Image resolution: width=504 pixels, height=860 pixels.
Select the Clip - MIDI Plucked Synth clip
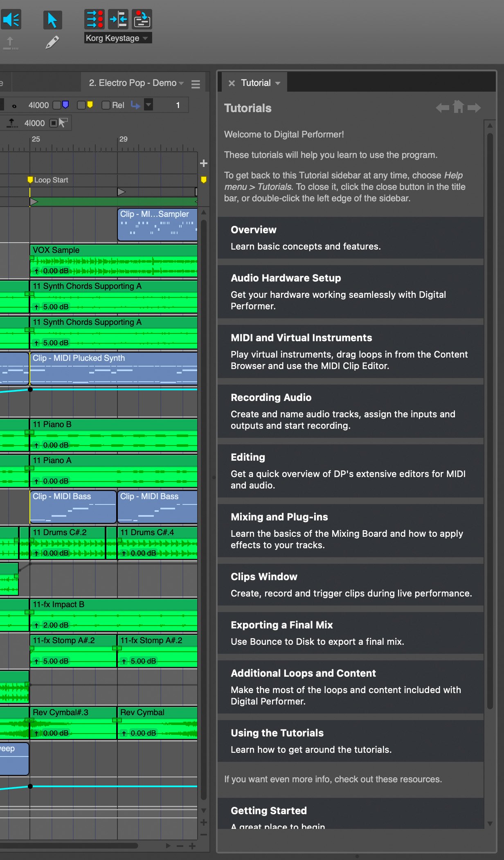point(114,369)
